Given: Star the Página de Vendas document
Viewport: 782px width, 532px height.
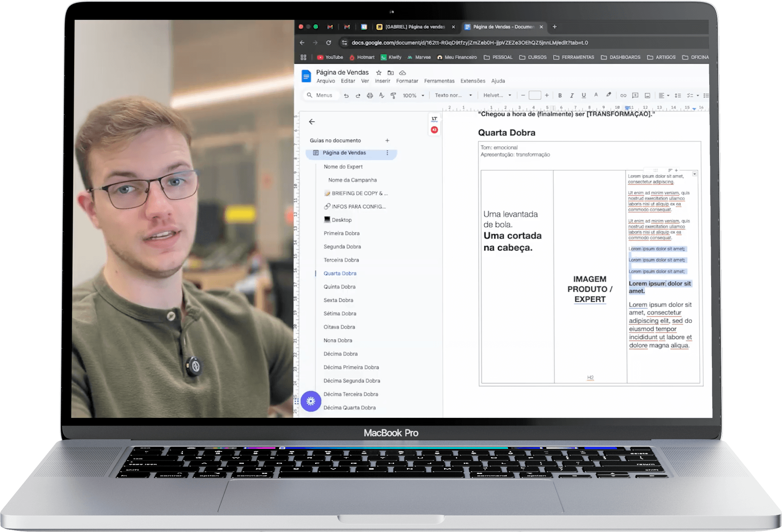Looking at the screenshot, I should coord(379,73).
